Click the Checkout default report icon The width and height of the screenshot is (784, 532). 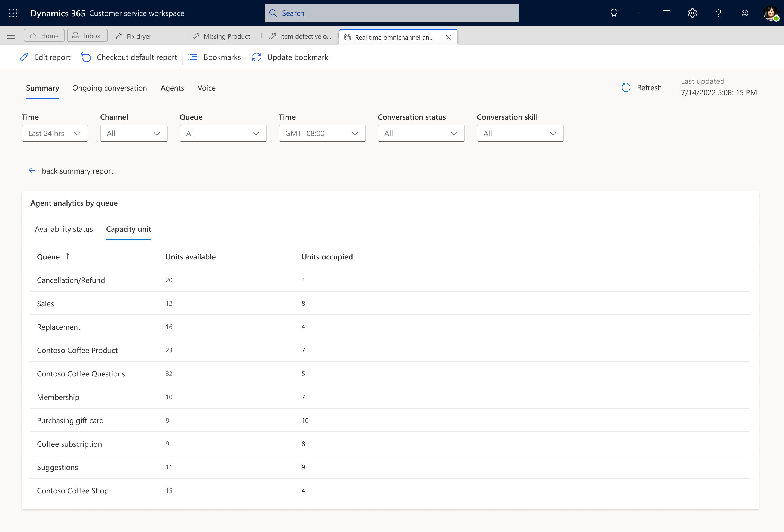86,57
